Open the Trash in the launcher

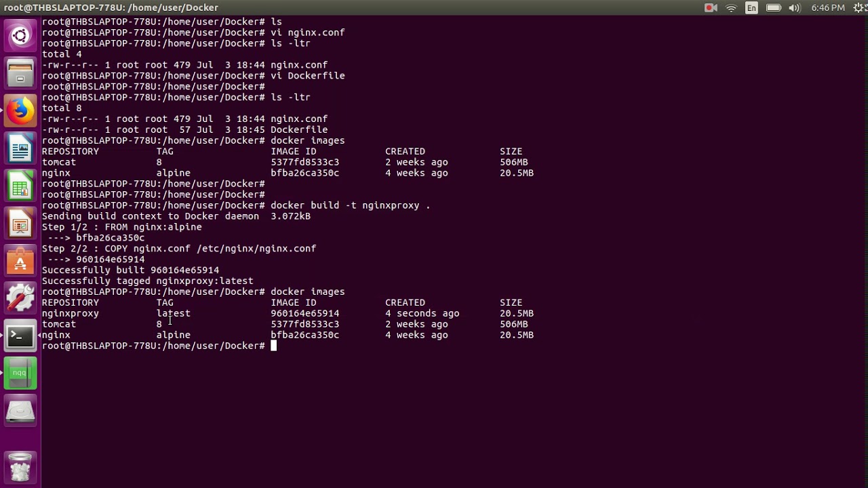click(20, 468)
